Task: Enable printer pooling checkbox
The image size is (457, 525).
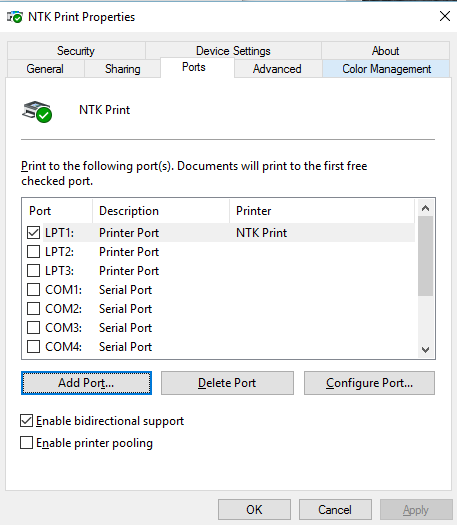Action: (x=26, y=442)
